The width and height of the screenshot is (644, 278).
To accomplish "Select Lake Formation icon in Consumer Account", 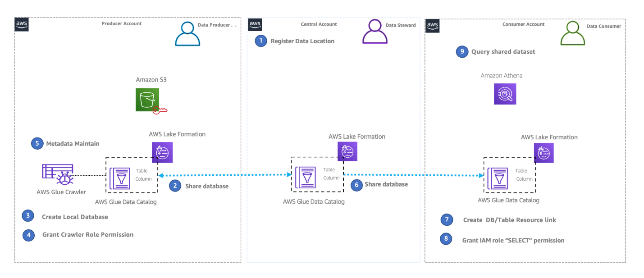I will coord(544,153).
